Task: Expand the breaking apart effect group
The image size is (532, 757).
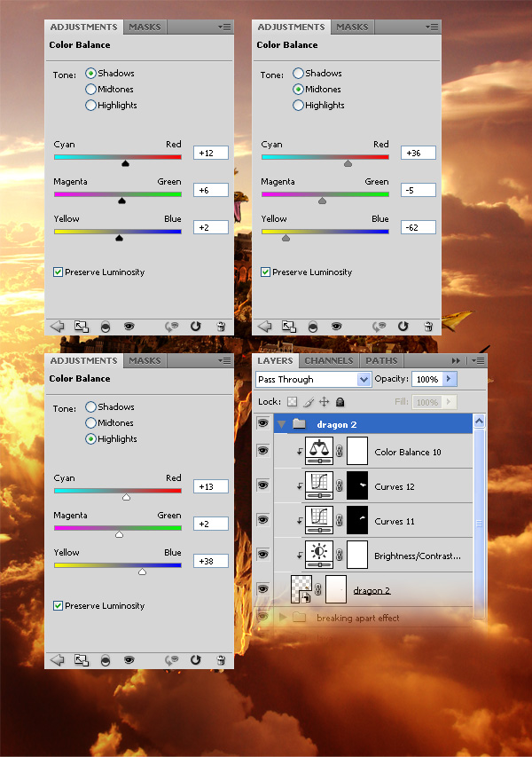Action: [283, 617]
